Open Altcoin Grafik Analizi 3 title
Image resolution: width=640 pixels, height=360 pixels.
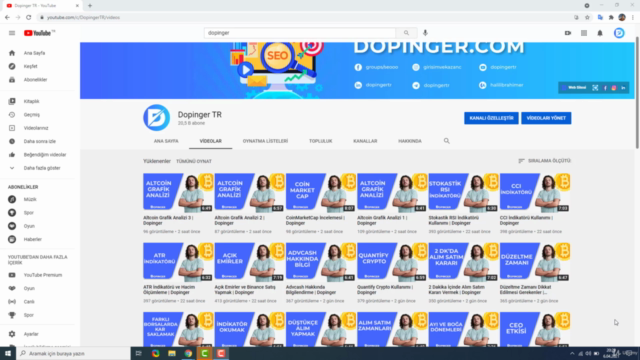[168, 220]
